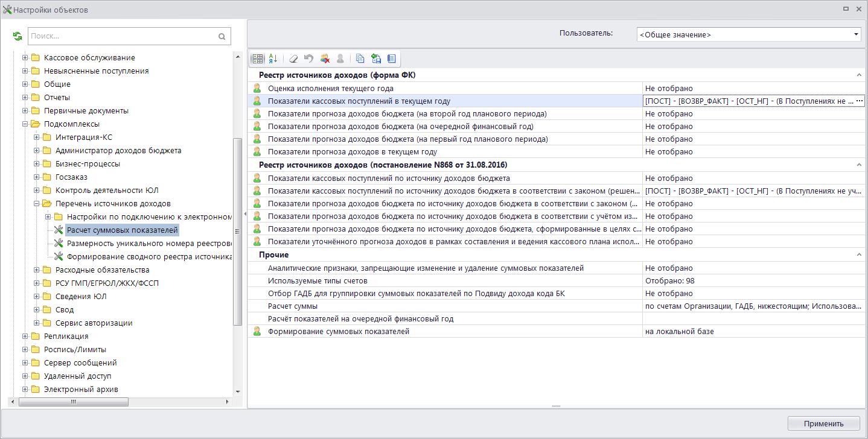
Task: Click value Отобрано: 98
Action: pos(669,281)
